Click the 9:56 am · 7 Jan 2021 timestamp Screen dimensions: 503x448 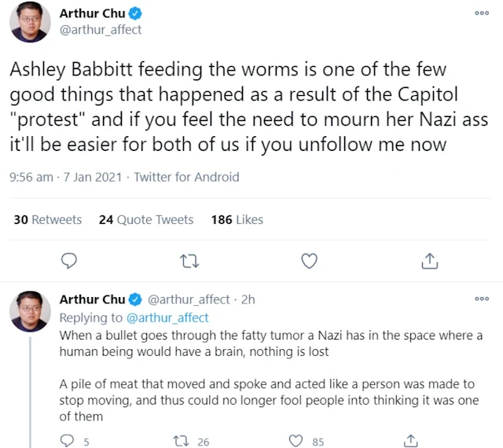(x=66, y=178)
